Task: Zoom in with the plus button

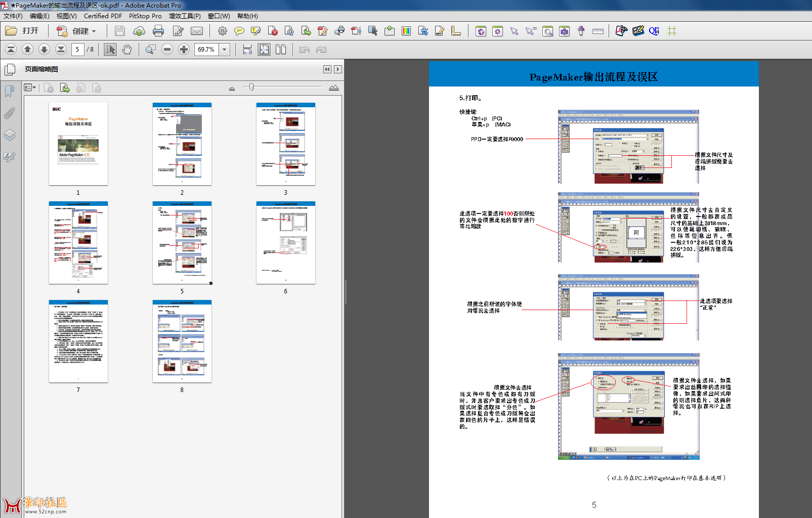Action: (x=184, y=49)
